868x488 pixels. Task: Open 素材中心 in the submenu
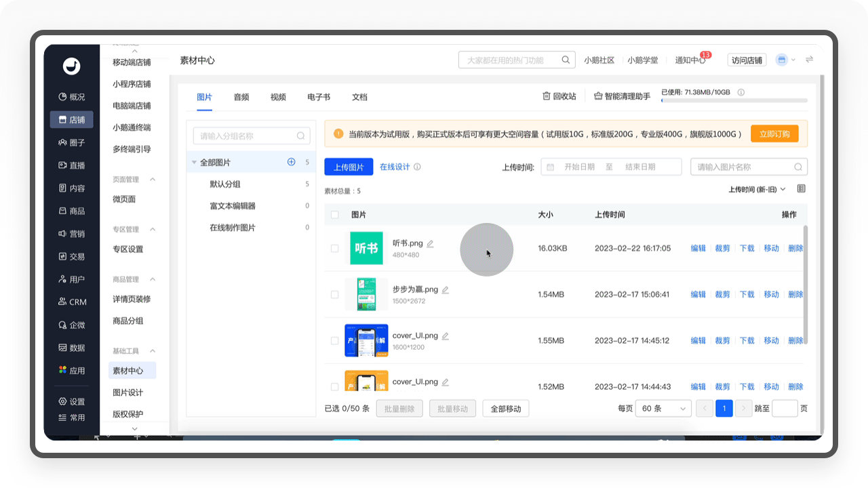132,371
